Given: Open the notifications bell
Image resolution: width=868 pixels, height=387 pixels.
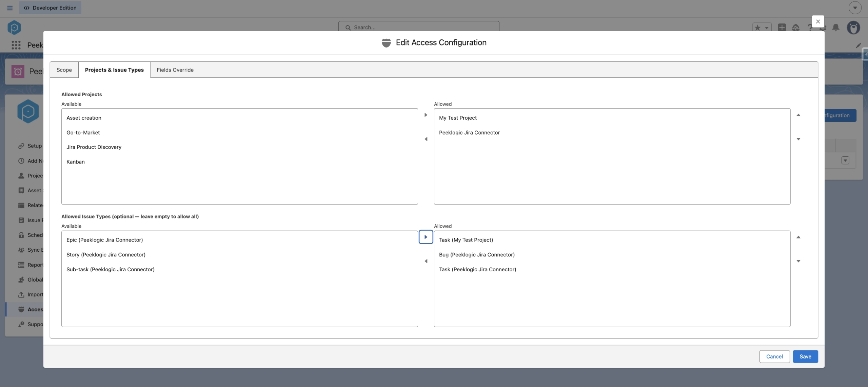Looking at the screenshot, I should [x=836, y=27].
